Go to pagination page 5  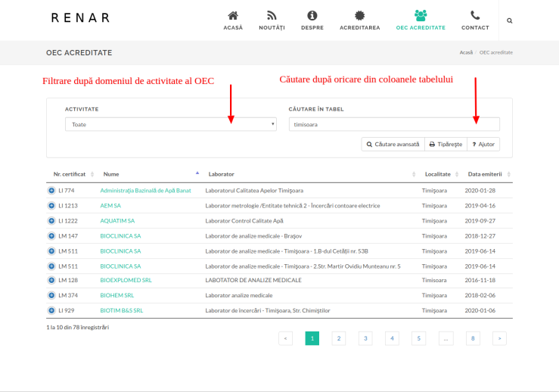(419, 338)
